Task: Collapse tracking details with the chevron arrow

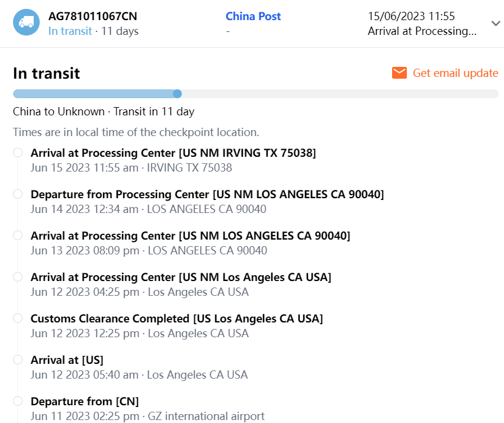Action: [x=496, y=24]
